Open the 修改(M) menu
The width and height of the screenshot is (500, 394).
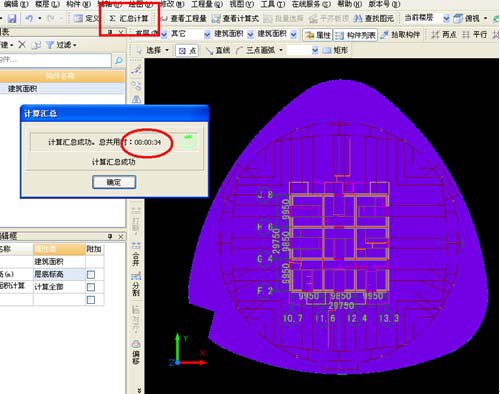[172, 4]
